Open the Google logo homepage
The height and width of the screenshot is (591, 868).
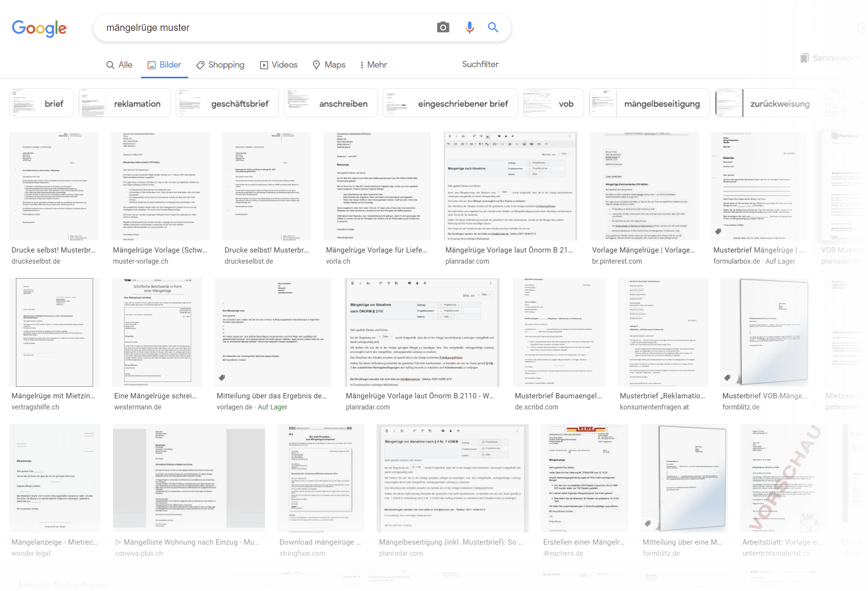pos(39,28)
